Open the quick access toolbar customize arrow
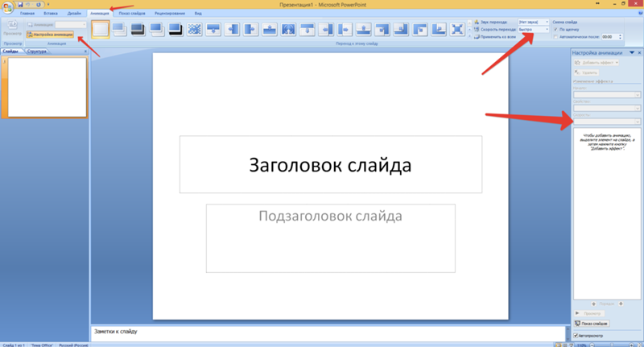Image resolution: width=644 pixels, height=347 pixels. click(x=48, y=5)
